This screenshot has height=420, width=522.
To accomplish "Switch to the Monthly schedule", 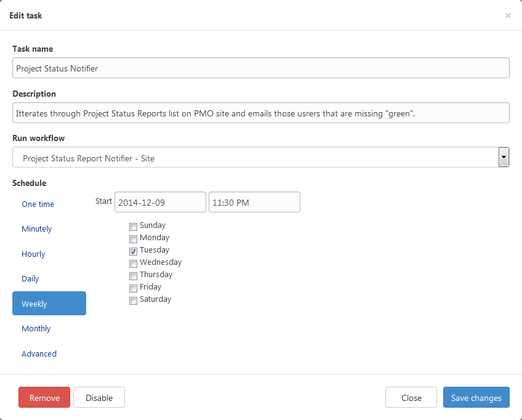I will [36, 329].
